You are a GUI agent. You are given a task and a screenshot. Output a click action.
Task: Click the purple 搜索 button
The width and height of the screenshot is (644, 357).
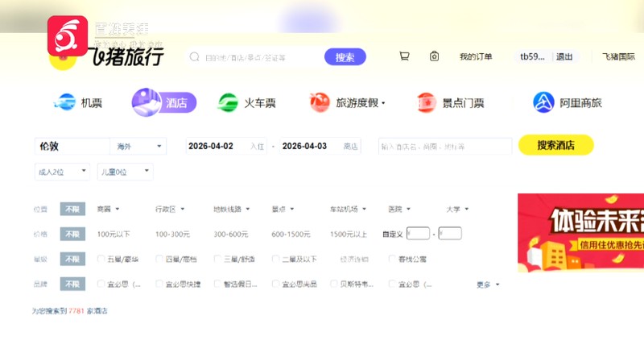pos(345,56)
